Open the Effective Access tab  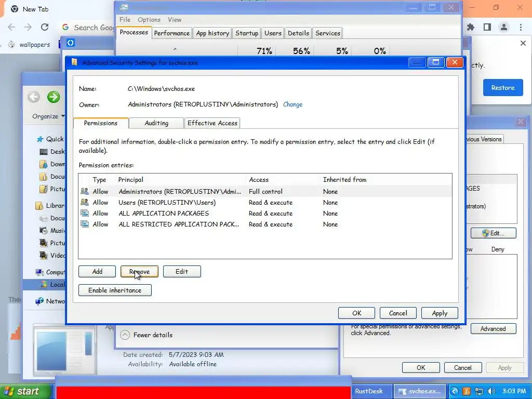coord(212,123)
